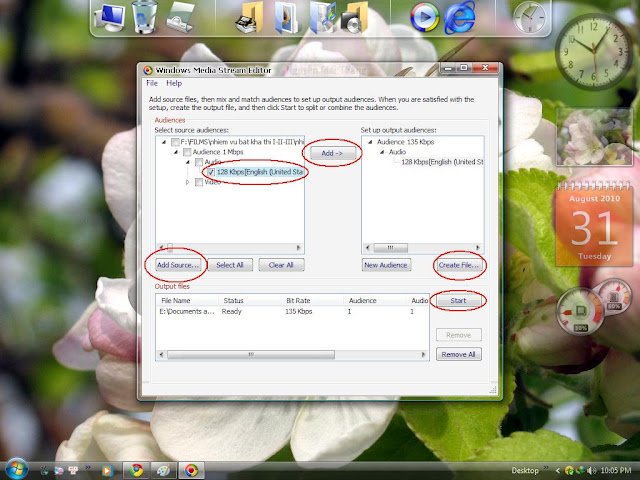Viewport: 640px width, 480px height.
Task: Switch to the Paint taskbar button
Action: [164, 471]
